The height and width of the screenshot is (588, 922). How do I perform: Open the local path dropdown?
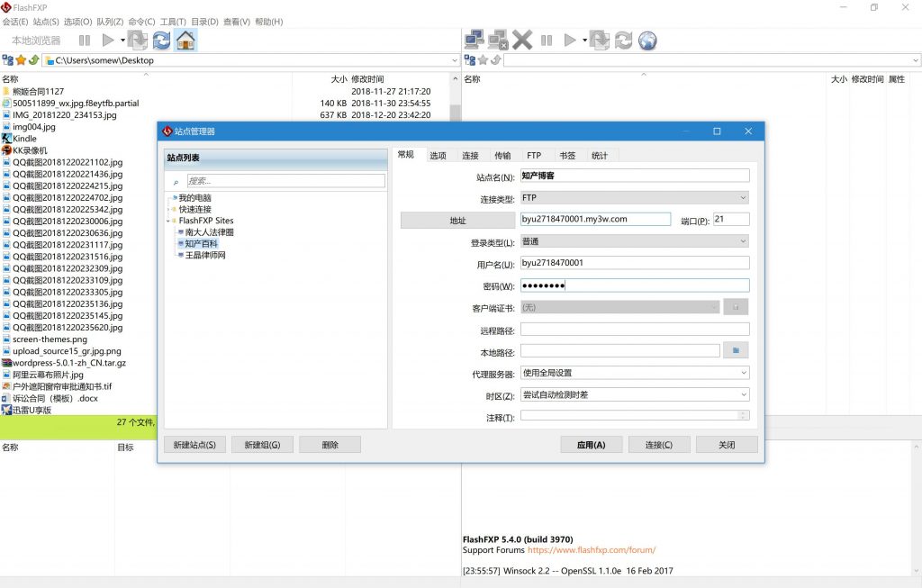[x=455, y=60]
